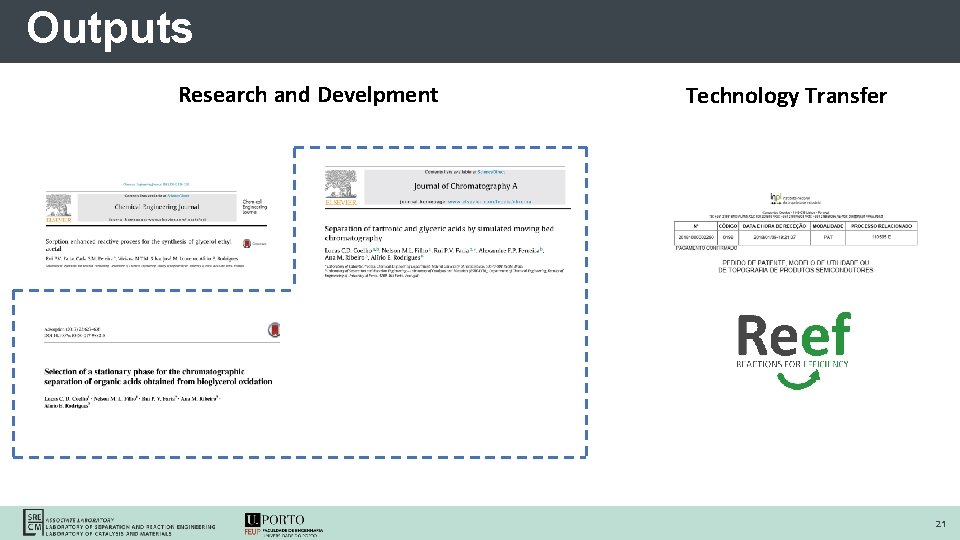Click the patent application receipt table
Image resolution: width=960 pixels, height=540 pixels.
(795, 233)
